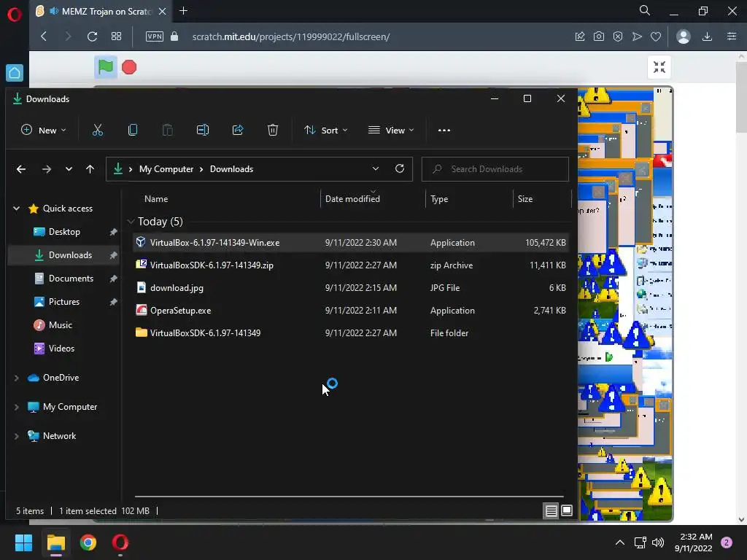747x560 pixels.
Task: Reload the page in Opera
Action: pos(92,36)
